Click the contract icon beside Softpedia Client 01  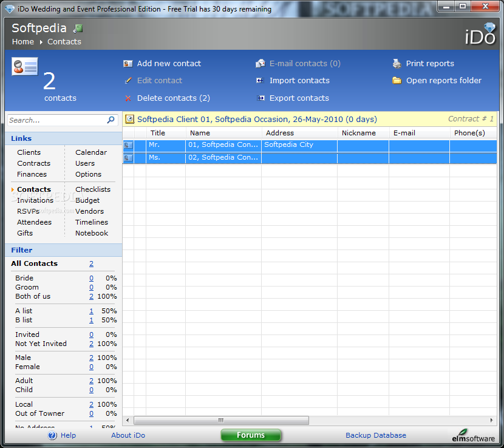pos(129,119)
